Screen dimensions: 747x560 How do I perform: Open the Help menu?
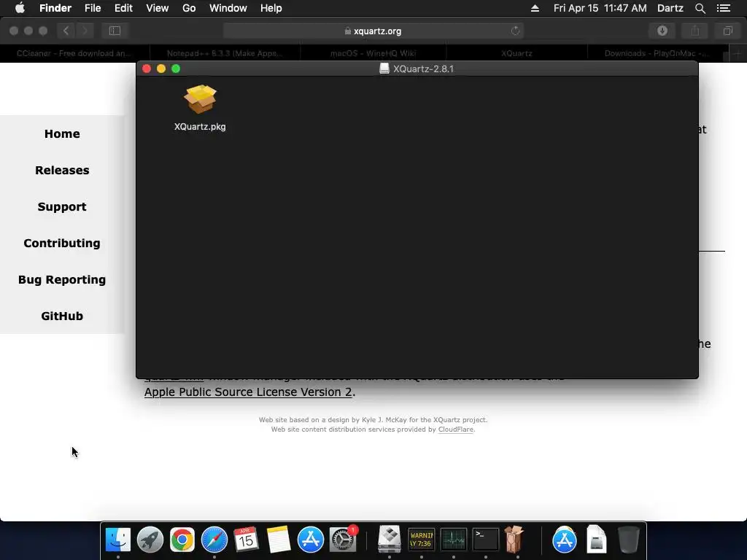(x=271, y=8)
